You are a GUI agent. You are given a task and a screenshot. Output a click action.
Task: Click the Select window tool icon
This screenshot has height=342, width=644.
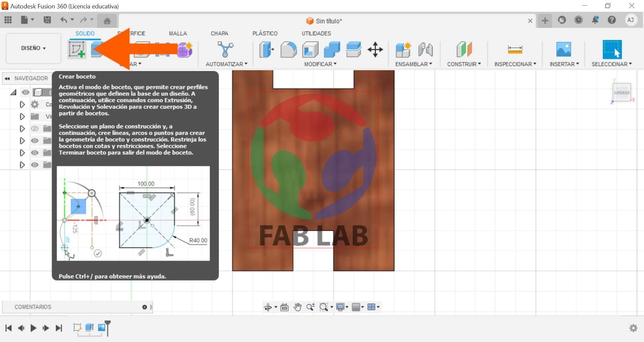pos(612,50)
